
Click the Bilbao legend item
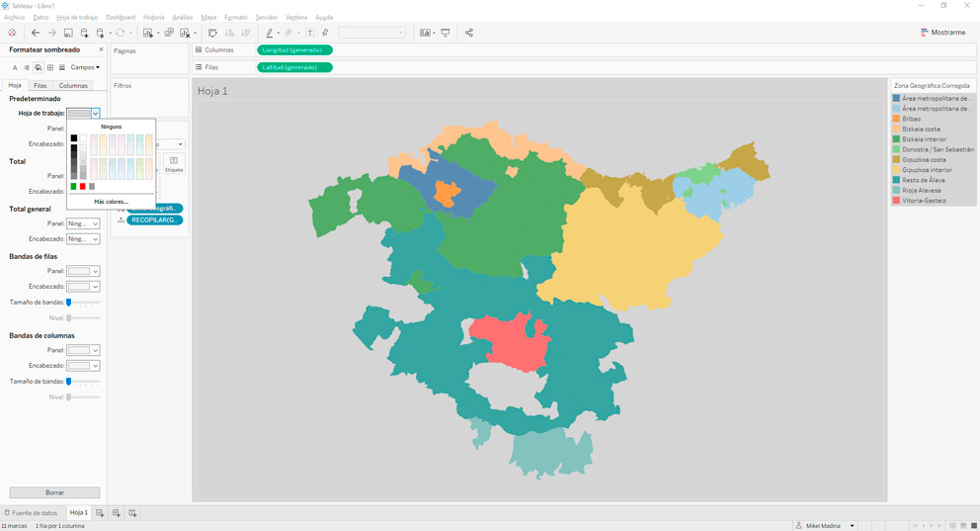(x=934, y=119)
